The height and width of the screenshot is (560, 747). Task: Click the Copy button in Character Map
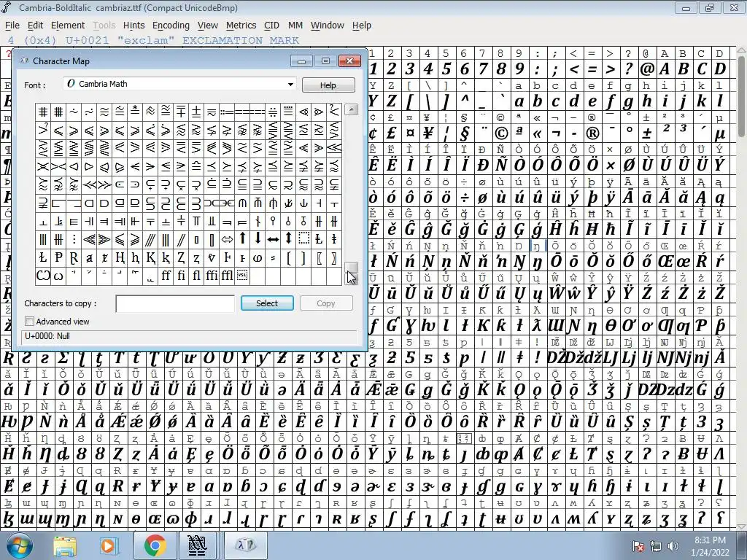click(x=326, y=303)
